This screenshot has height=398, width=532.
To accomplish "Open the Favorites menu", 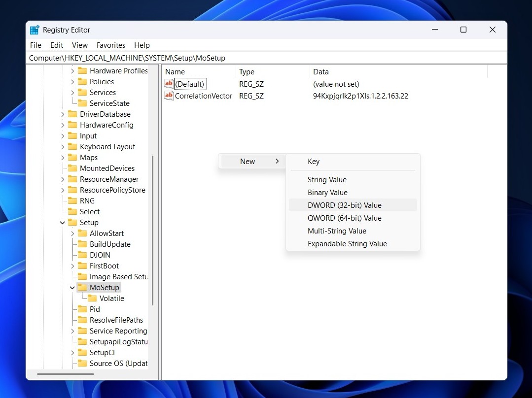I will (110, 45).
